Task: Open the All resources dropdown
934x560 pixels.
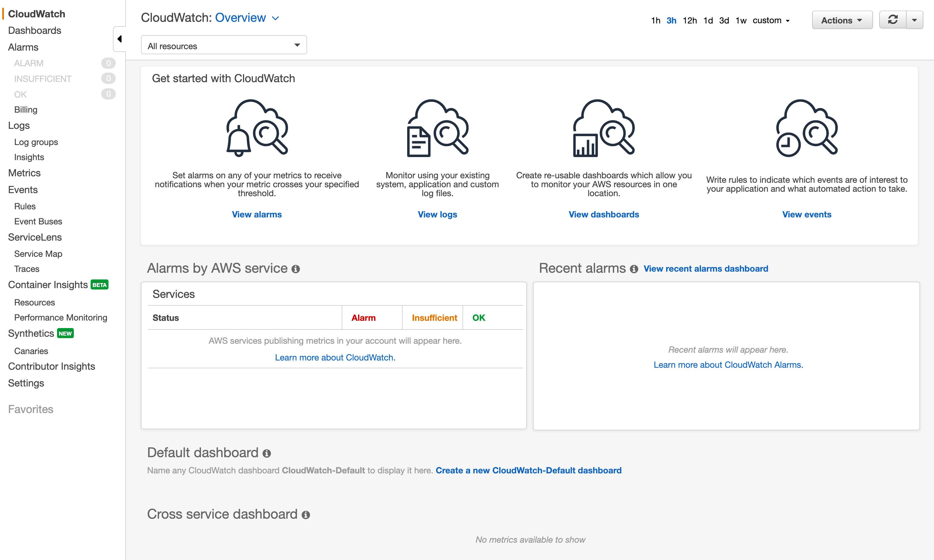Action: [224, 45]
